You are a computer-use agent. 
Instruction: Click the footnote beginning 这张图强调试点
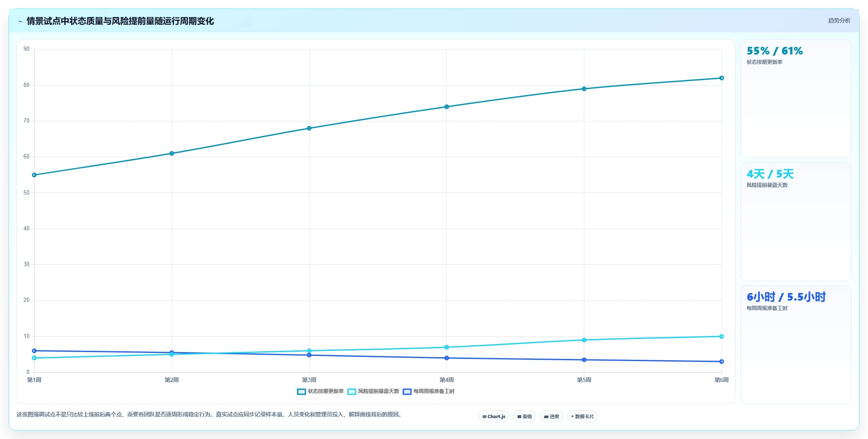[210, 414]
